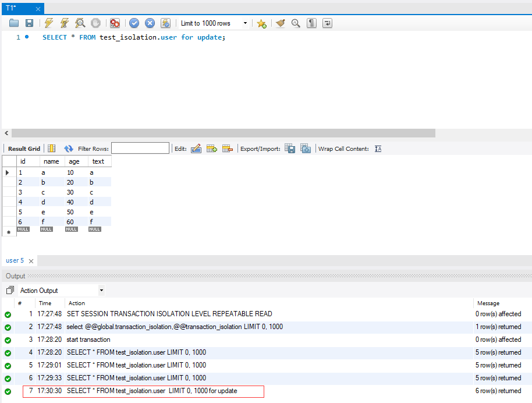532x403 pixels.
Task: Select the name cell c
Action: click(x=52, y=192)
